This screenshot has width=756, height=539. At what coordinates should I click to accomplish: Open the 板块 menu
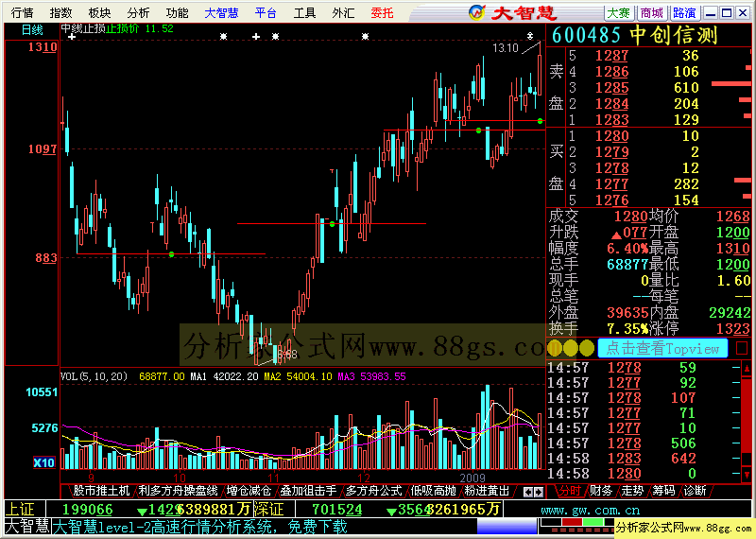click(99, 12)
